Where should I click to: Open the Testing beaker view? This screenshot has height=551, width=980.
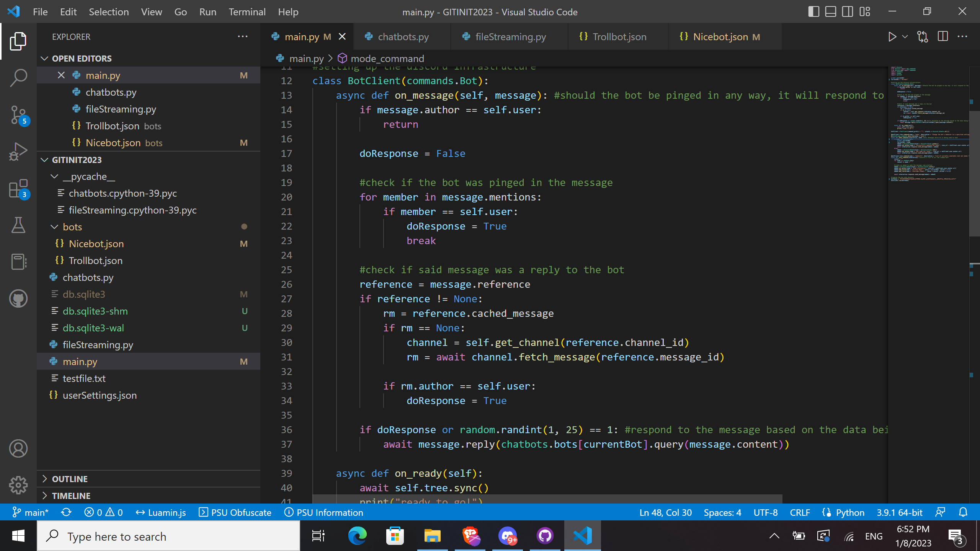pyautogui.click(x=18, y=225)
